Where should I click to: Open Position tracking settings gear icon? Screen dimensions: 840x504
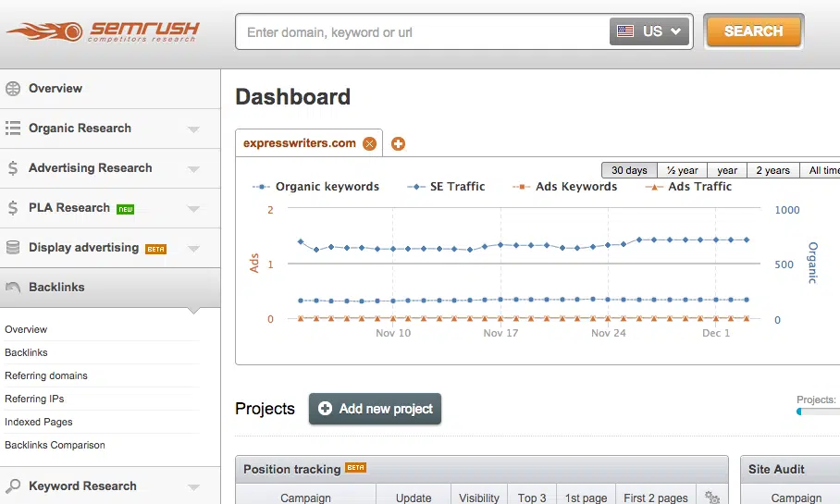(711, 498)
